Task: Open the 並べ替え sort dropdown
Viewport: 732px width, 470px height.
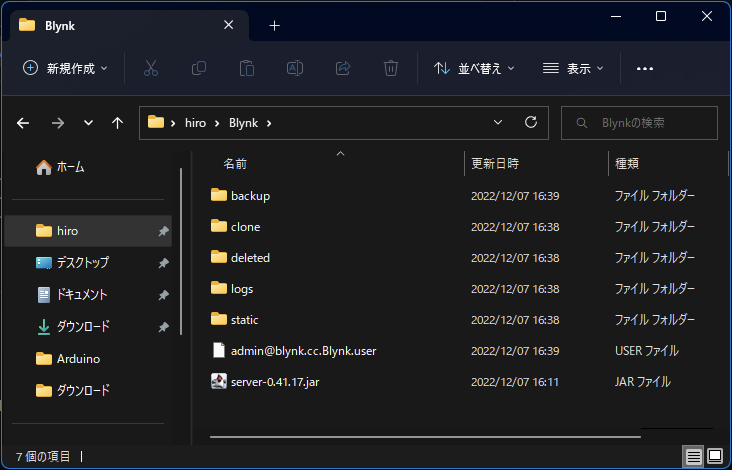Action: 474,69
